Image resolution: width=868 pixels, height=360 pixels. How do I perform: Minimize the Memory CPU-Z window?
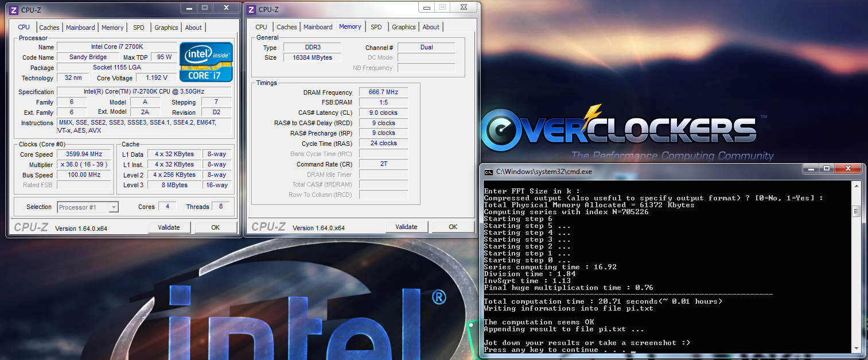(426, 7)
